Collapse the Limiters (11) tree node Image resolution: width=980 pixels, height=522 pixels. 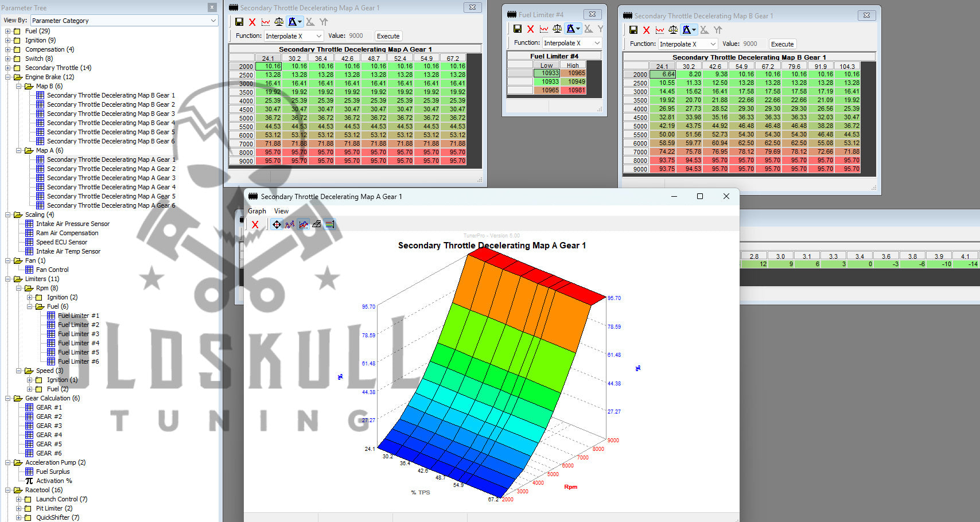[8, 279]
